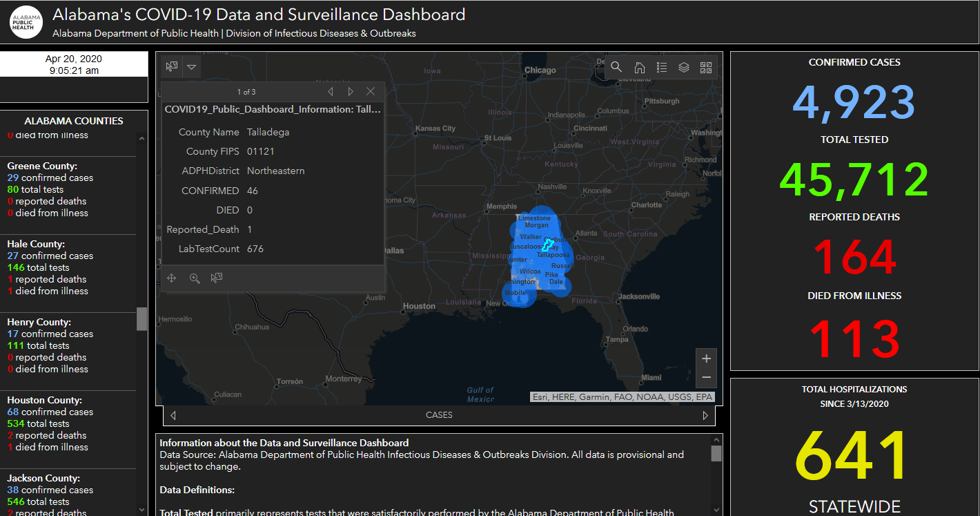This screenshot has width=980, height=516.
Task: Click the home/default extent icon
Action: coord(639,67)
